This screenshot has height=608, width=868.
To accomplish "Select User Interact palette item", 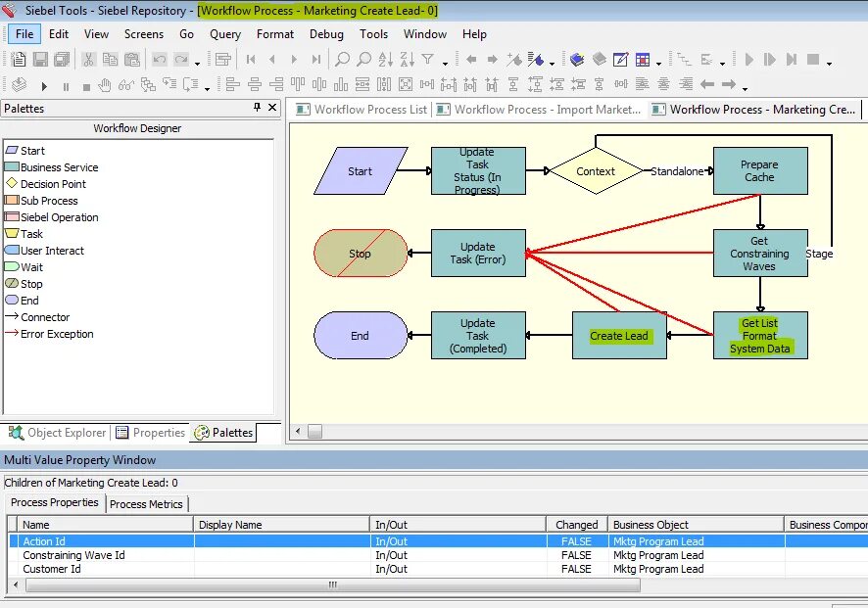I will [x=44, y=250].
